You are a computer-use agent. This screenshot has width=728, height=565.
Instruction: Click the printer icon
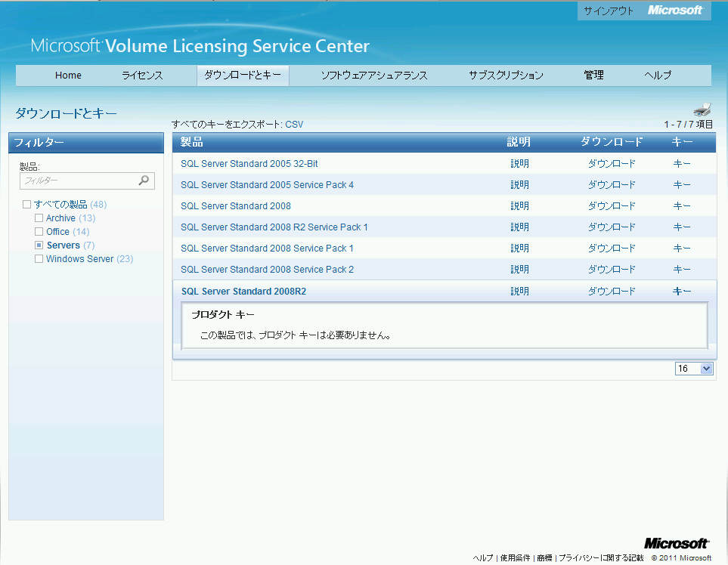tap(702, 110)
